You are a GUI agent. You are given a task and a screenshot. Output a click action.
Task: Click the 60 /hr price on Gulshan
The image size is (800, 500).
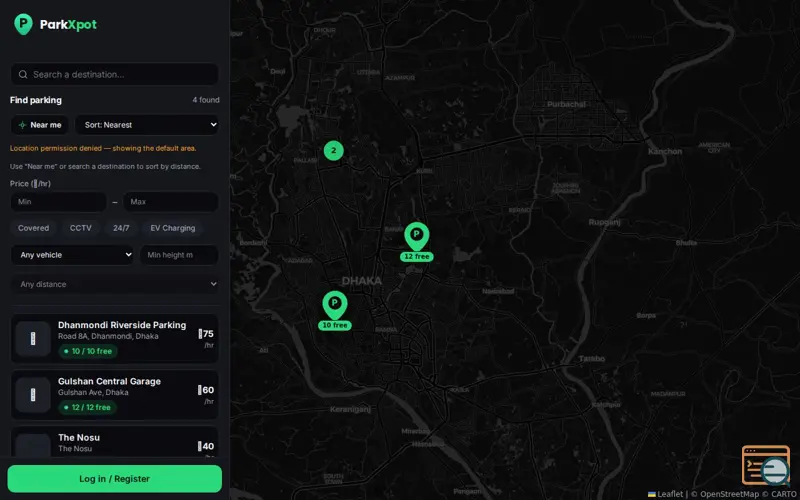[206, 394]
